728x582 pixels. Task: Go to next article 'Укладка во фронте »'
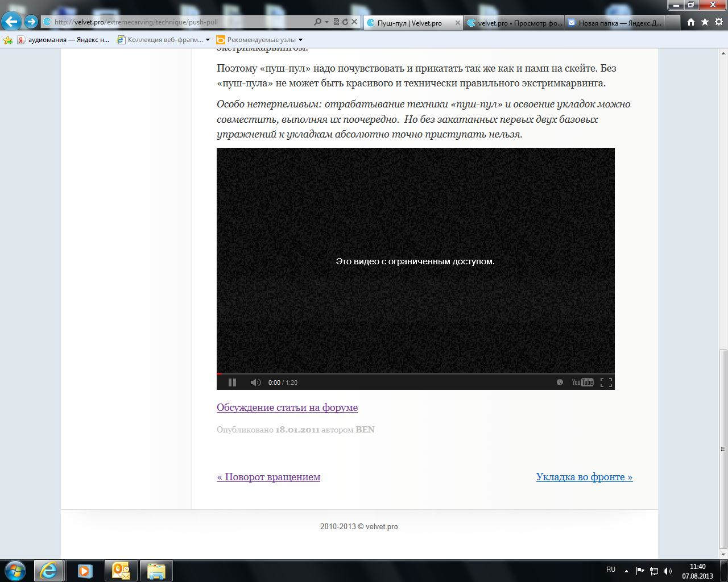[x=584, y=477]
